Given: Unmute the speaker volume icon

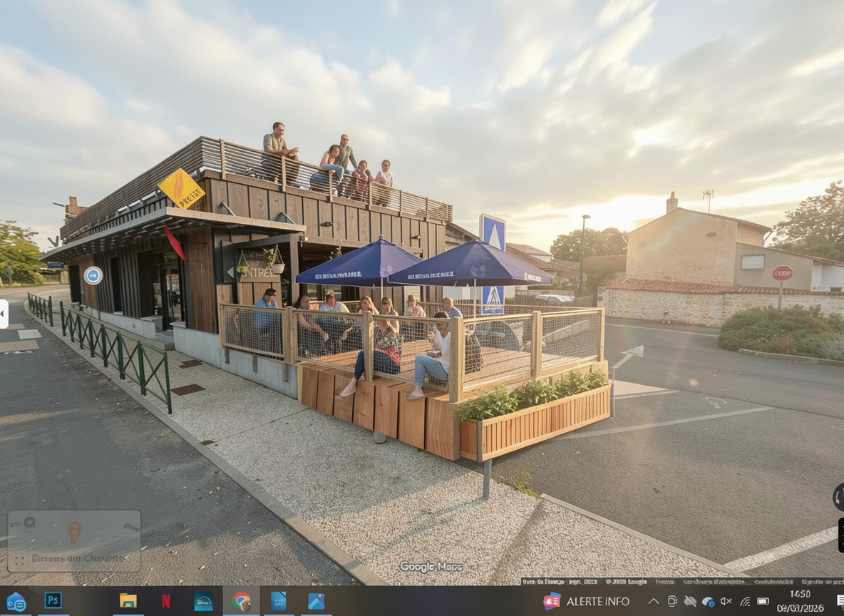Looking at the screenshot, I should click(x=726, y=601).
